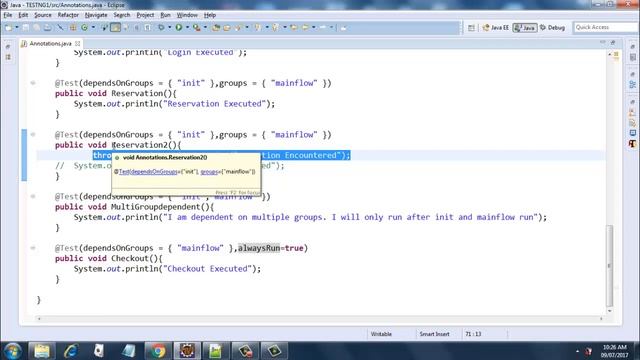The width and height of the screenshot is (640, 360).
Task: Collapse the Reservation2 method fold marker
Action: (33, 134)
